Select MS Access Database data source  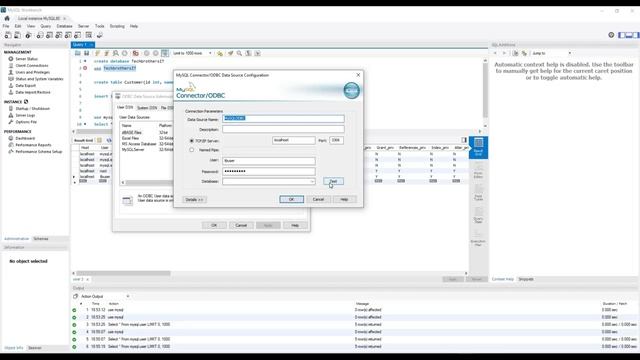[x=139, y=144]
